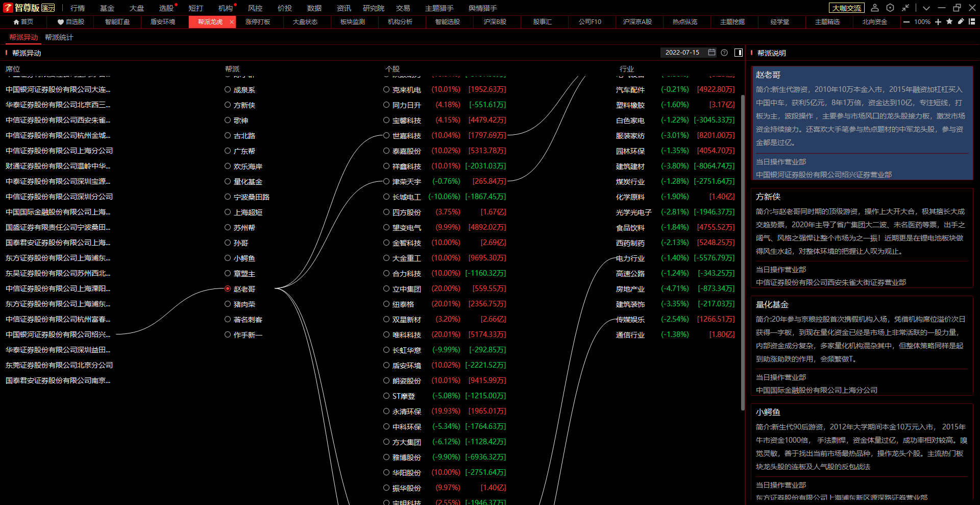Open the 北向资金 tab
980x505 pixels.
tap(875, 22)
